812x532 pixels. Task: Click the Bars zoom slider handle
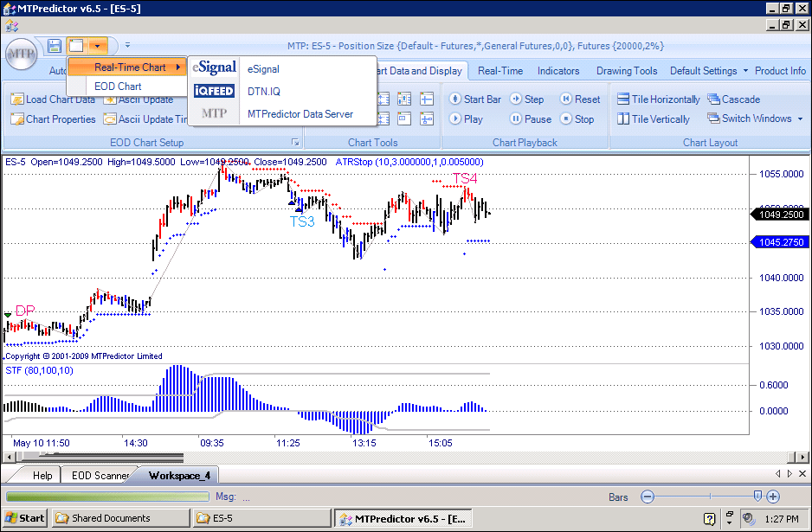(x=757, y=497)
